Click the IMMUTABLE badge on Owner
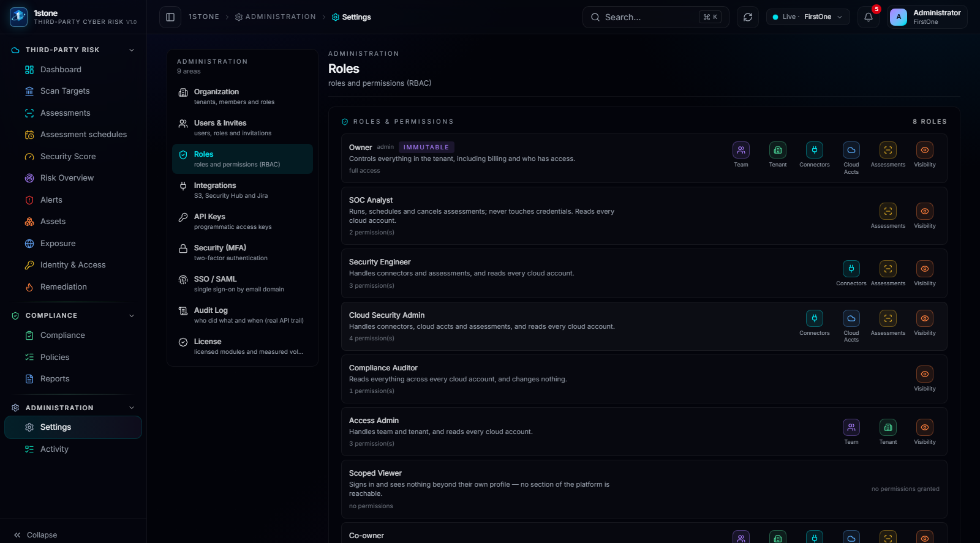The width and height of the screenshot is (980, 543). pyautogui.click(x=426, y=148)
